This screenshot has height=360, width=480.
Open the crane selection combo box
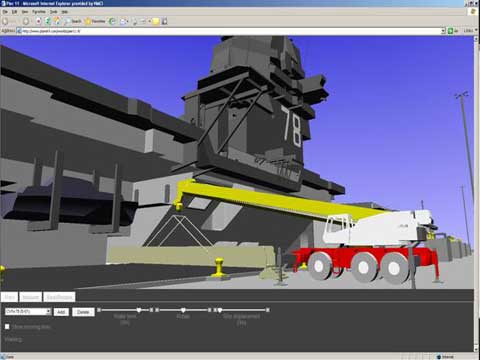pyautogui.click(x=28, y=311)
